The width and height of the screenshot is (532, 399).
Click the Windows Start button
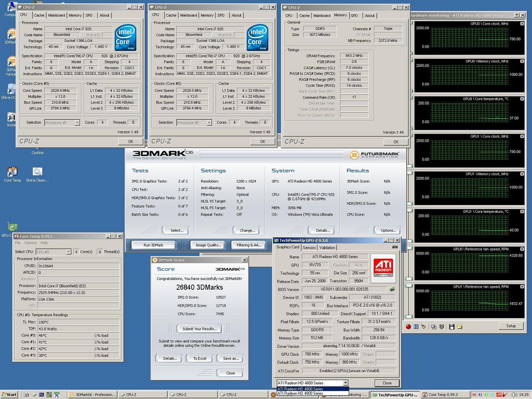(9, 395)
